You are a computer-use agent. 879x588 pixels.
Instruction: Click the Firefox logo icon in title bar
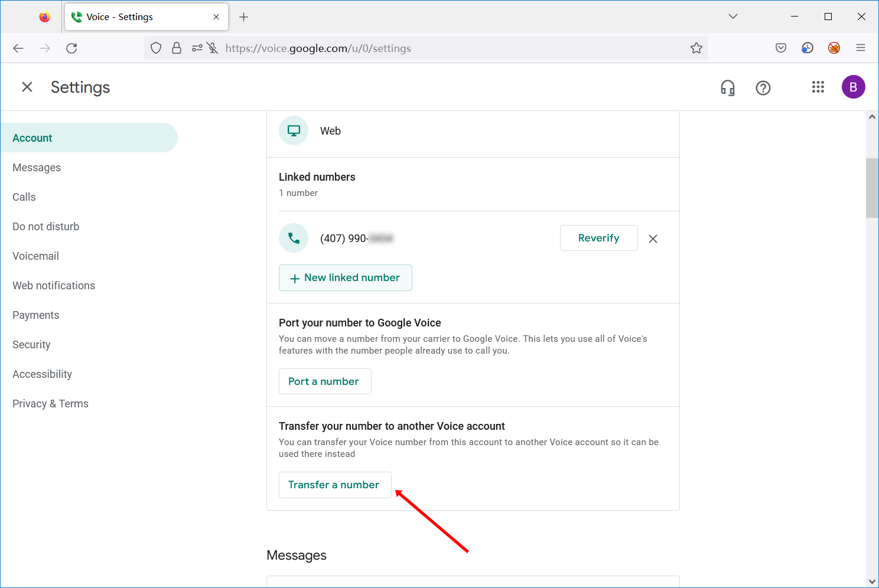pyautogui.click(x=45, y=17)
